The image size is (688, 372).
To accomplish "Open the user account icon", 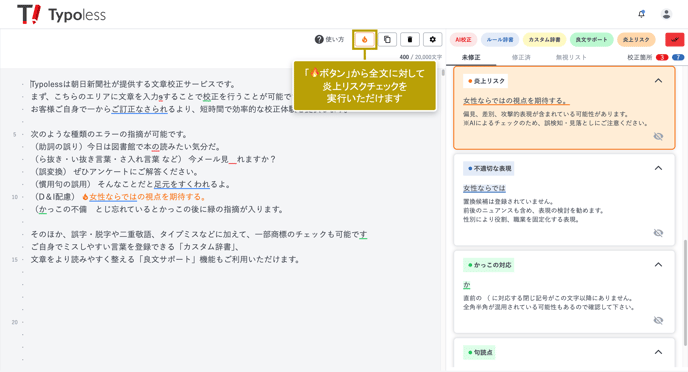I will point(666,14).
